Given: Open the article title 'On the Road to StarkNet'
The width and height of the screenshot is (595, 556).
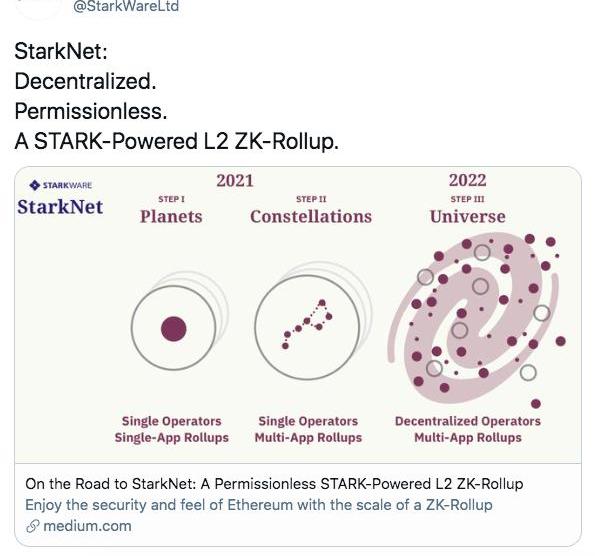Looking at the screenshot, I should tap(274, 484).
